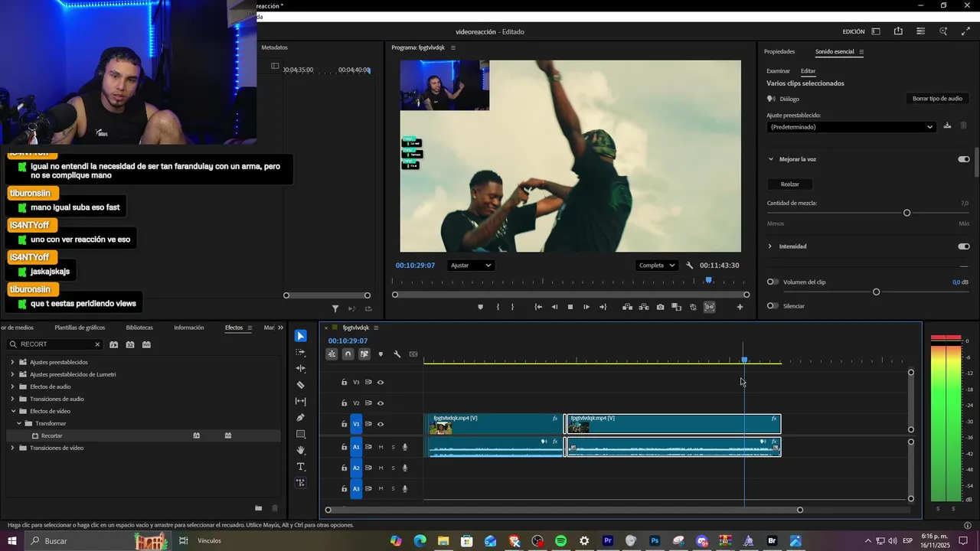Toggle the Mejorar la voz switch
The image size is (980, 551).
963,159
